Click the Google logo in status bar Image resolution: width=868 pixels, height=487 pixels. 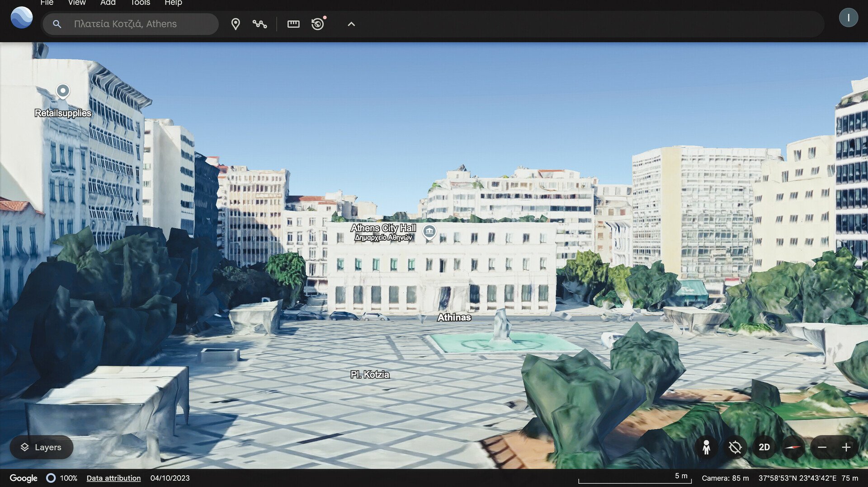[24, 478]
